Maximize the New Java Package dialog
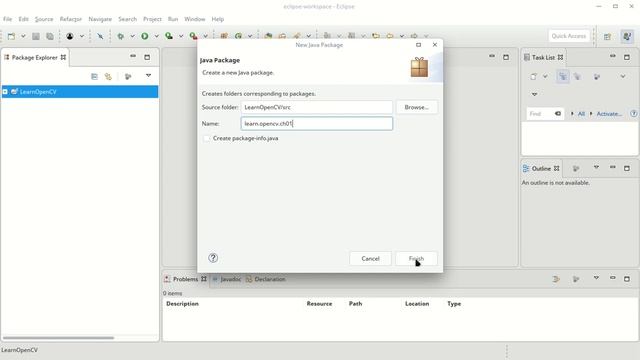 pyautogui.click(x=418, y=45)
